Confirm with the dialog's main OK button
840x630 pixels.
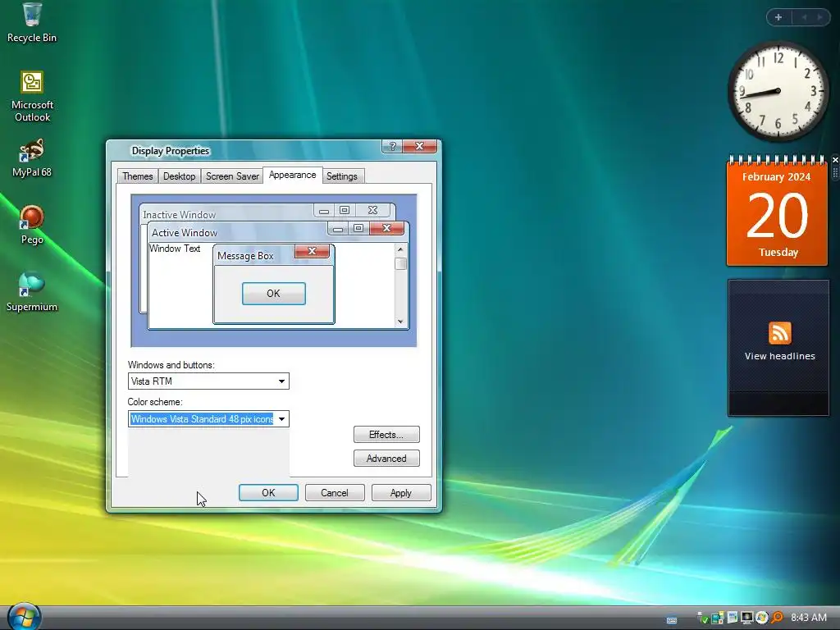click(268, 493)
